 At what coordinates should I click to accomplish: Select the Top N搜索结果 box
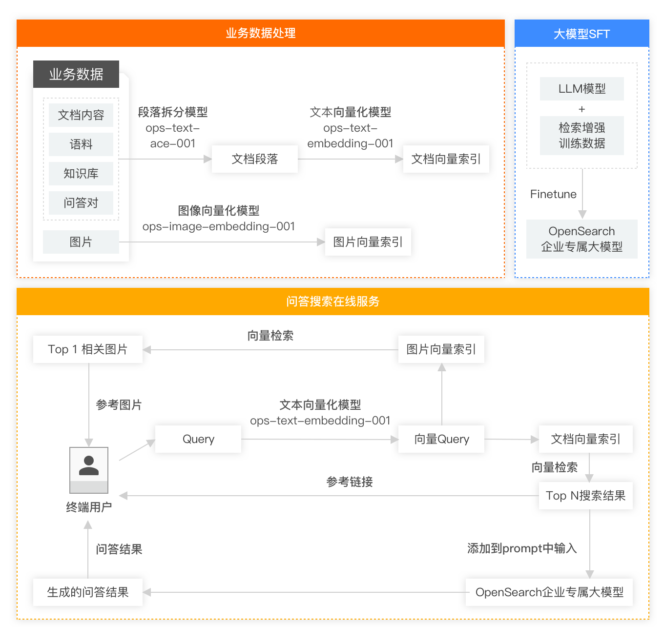(x=586, y=496)
